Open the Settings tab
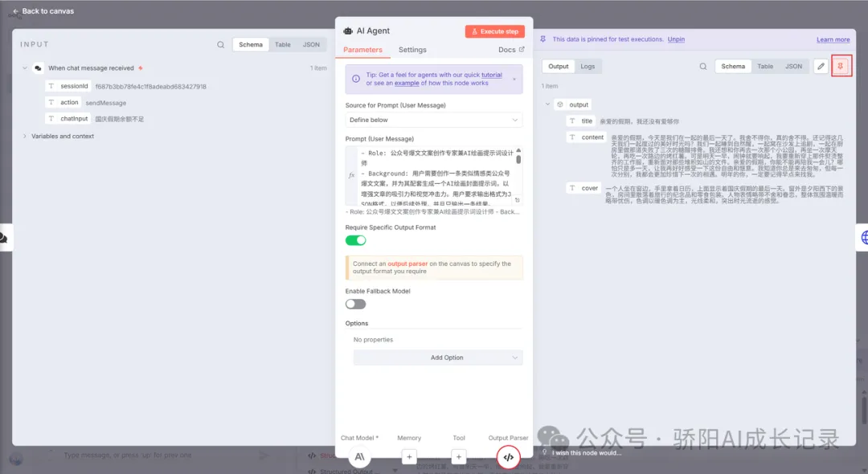Screen dimensions: 868x474 tap(412, 50)
